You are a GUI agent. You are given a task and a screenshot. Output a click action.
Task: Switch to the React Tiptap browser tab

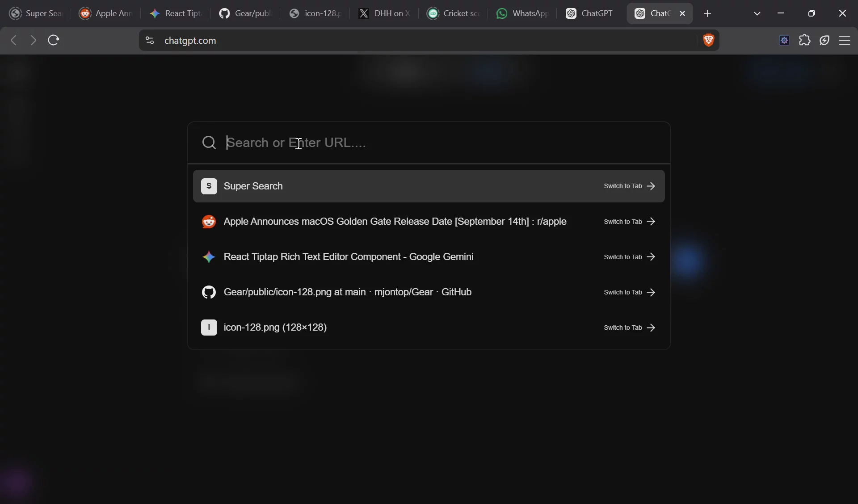pyautogui.click(x=176, y=13)
